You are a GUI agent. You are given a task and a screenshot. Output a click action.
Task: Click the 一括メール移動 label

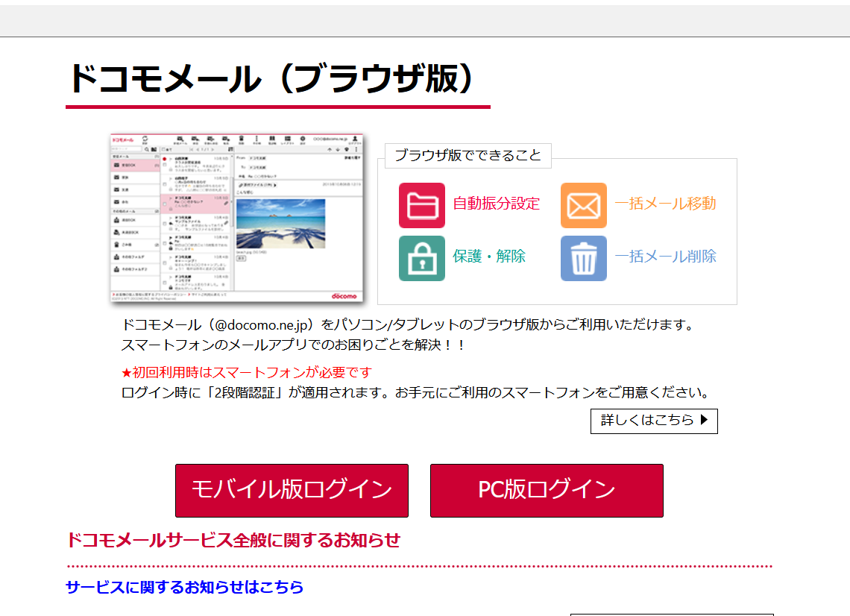click(x=665, y=204)
